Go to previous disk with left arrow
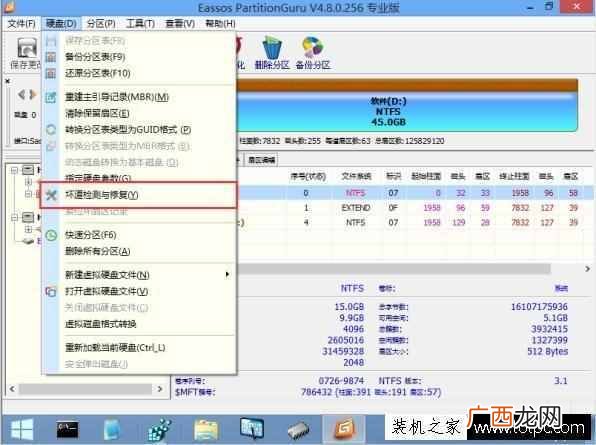 (22, 94)
